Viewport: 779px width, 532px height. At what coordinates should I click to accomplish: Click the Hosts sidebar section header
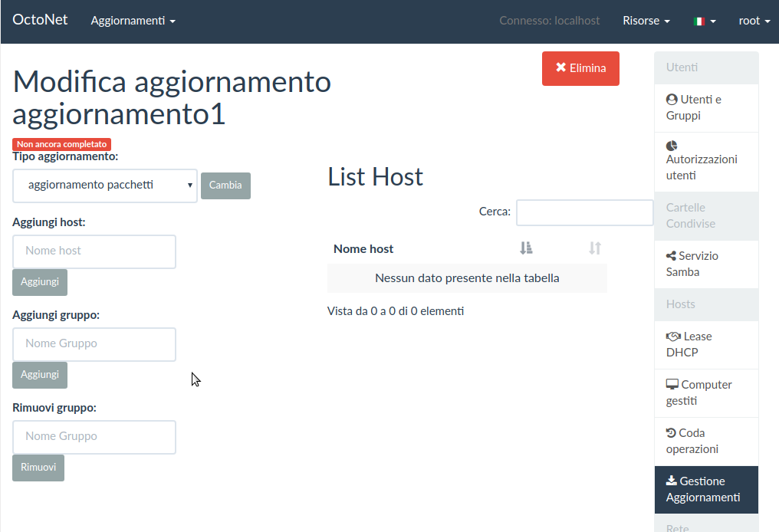point(706,304)
